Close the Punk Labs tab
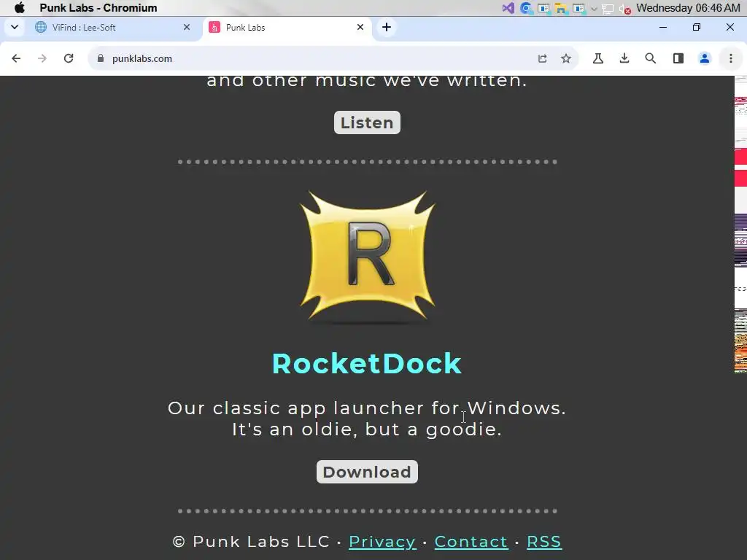Viewport: 747px width, 560px height. coord(360,27)
